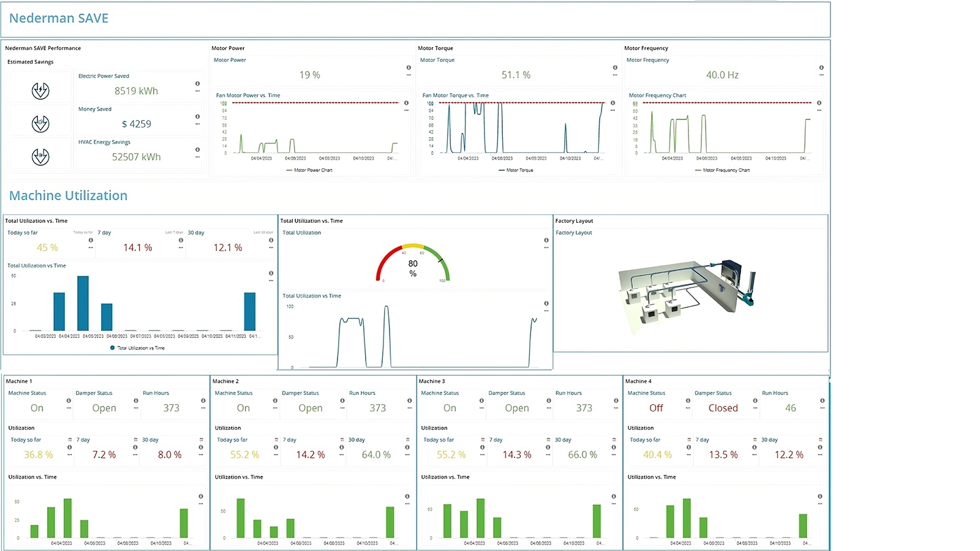Open Machine 1 Damper Status info icon
This screenshot has height=551, width=980.
pyautogui.click(x=136, y=401)
